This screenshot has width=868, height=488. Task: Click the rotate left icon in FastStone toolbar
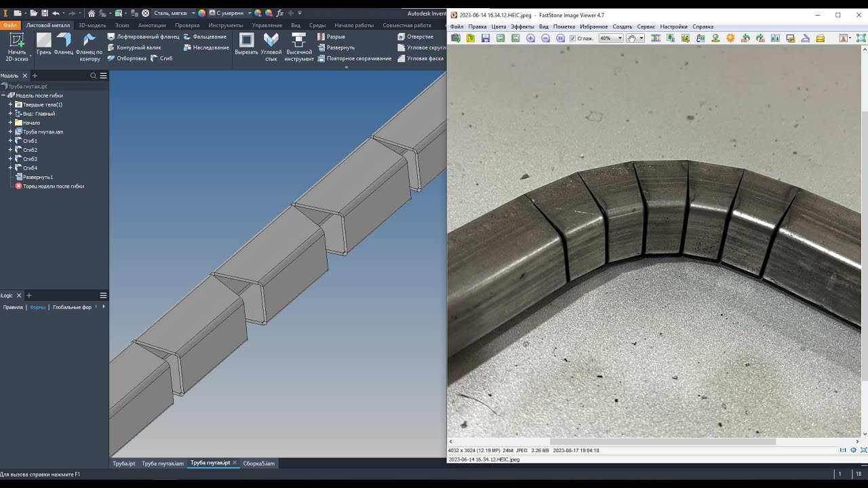(x=745, y=38)
